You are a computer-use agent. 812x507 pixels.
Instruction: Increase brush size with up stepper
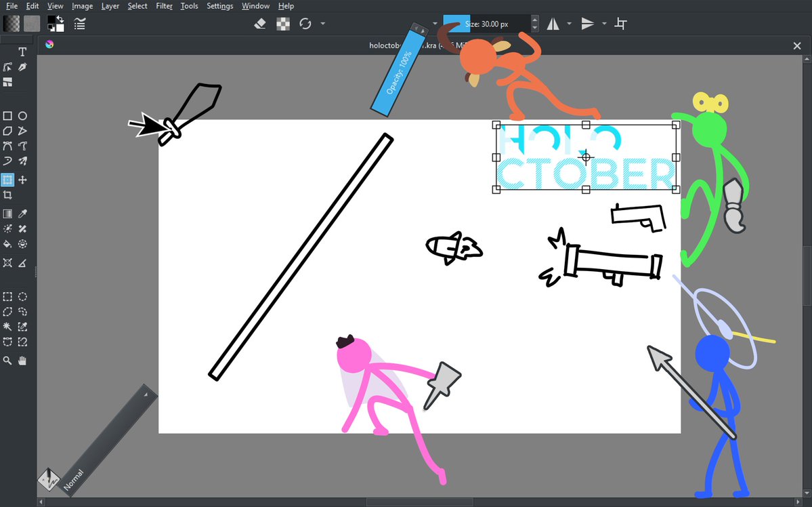pyautogui.click(x=535, y=20)
